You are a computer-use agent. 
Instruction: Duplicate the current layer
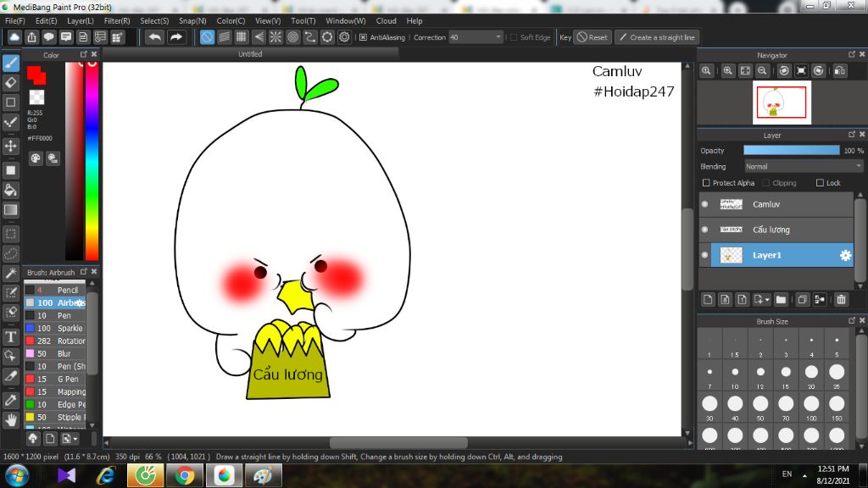pos(802,299)
